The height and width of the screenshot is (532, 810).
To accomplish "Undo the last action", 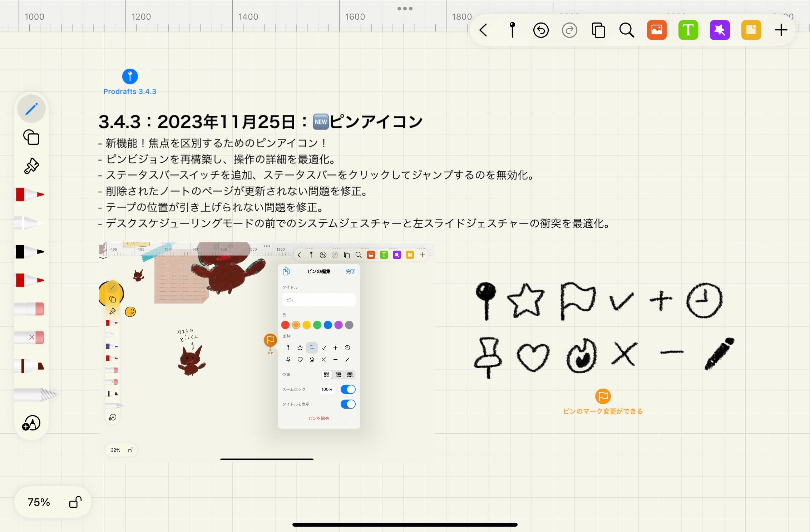I will pyautogui.click(x=541, y=30).
